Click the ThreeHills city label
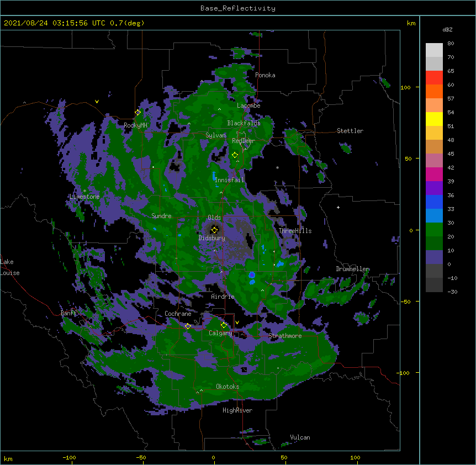 coord(295,231)
